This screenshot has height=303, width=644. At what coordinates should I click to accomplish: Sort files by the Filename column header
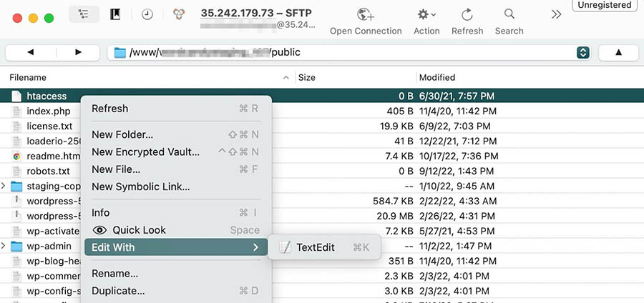coord(29,77)
